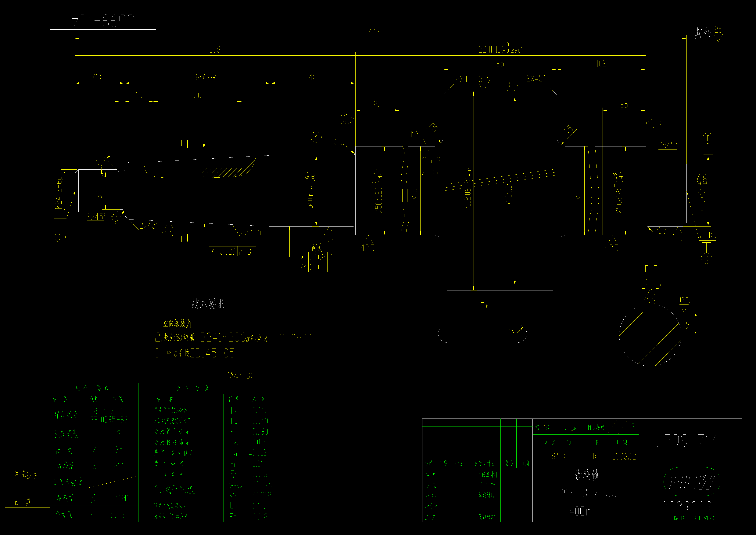756x535 pixels.
Task: Click the (28) reference dimension
Action: pos(100,77)
